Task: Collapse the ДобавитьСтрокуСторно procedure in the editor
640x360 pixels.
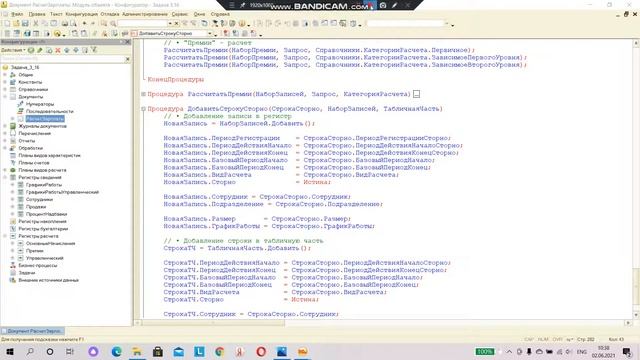Action: pos(143,109)
